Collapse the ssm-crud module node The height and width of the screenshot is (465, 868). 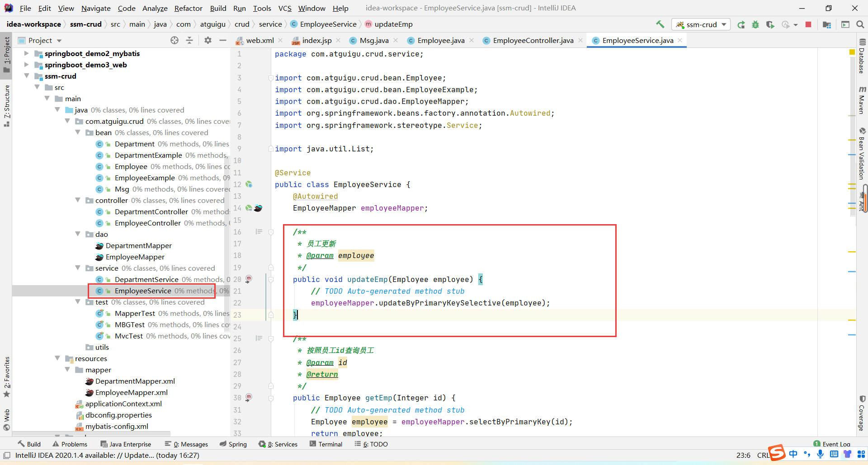(x=27, y=76)
